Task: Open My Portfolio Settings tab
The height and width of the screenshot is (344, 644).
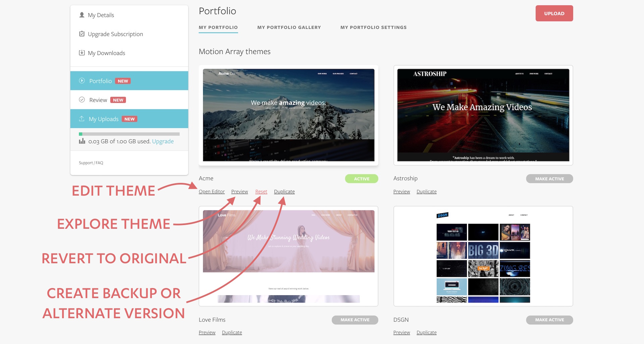Action: 373,27
